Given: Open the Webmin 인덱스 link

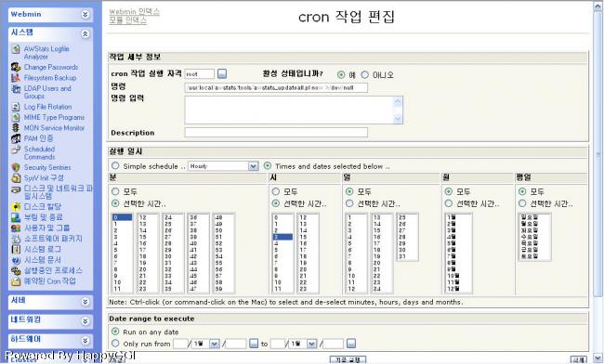Looking at the screenshot, I should pos(134,11).
